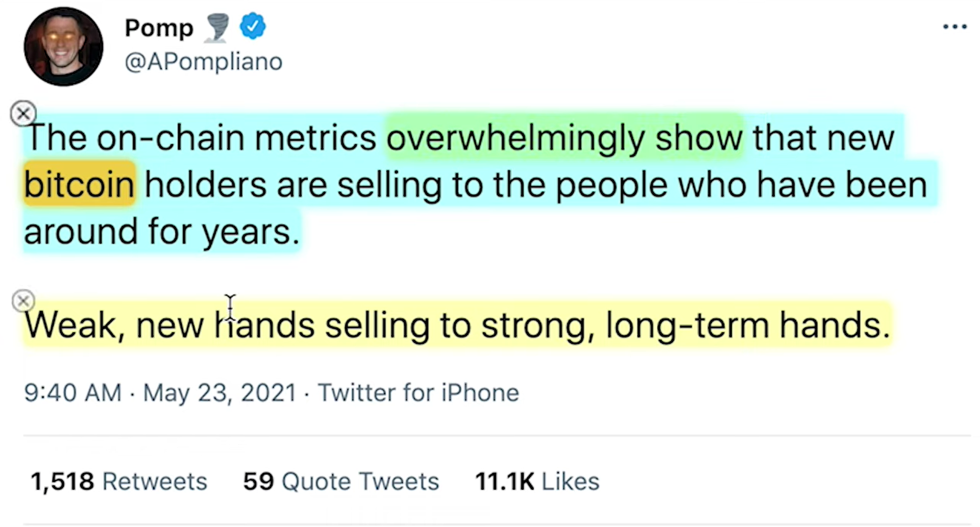
Task: Remove the yellow highlight using lower X icon
Action: 23,301
